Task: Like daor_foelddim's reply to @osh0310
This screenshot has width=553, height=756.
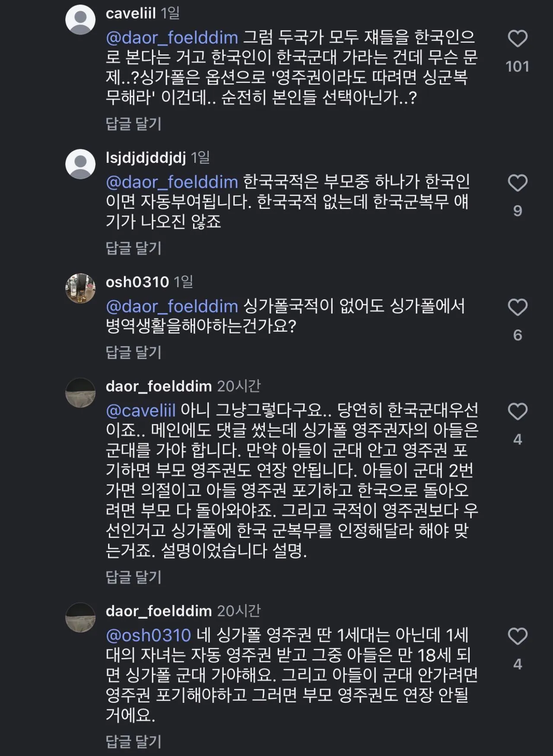Action: point(518,637)
